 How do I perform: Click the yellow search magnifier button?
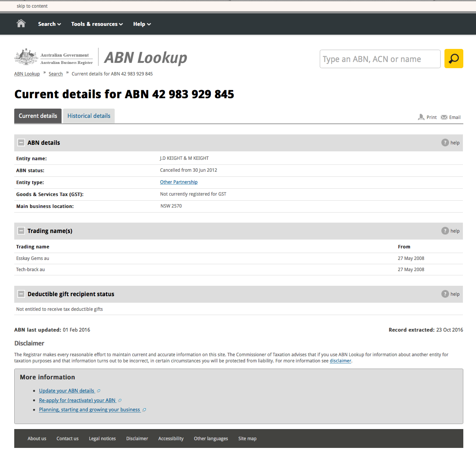point(454,59)
